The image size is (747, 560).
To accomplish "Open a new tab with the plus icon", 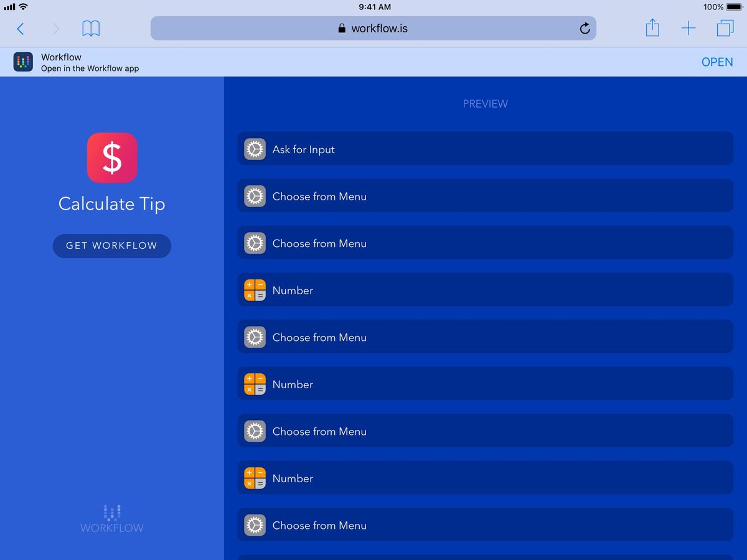I will [688, 28].
